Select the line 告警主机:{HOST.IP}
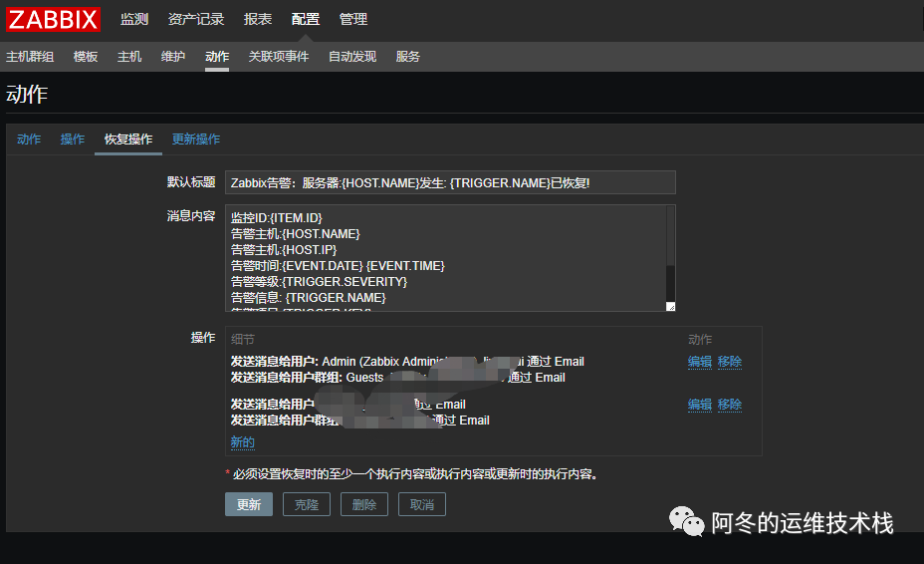The height and width of the screenshot is (564, 924). pyautogui.click(x=284, y=250)
